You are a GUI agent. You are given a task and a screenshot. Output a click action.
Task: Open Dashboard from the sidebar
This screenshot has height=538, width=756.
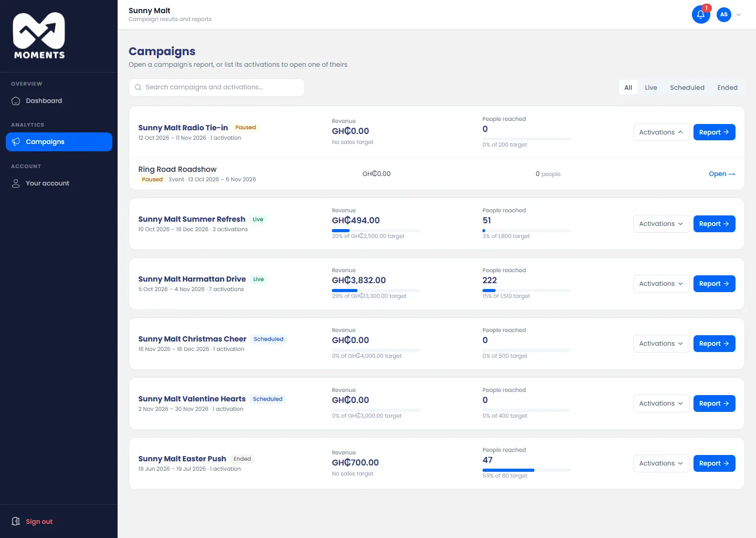point(59,101)
